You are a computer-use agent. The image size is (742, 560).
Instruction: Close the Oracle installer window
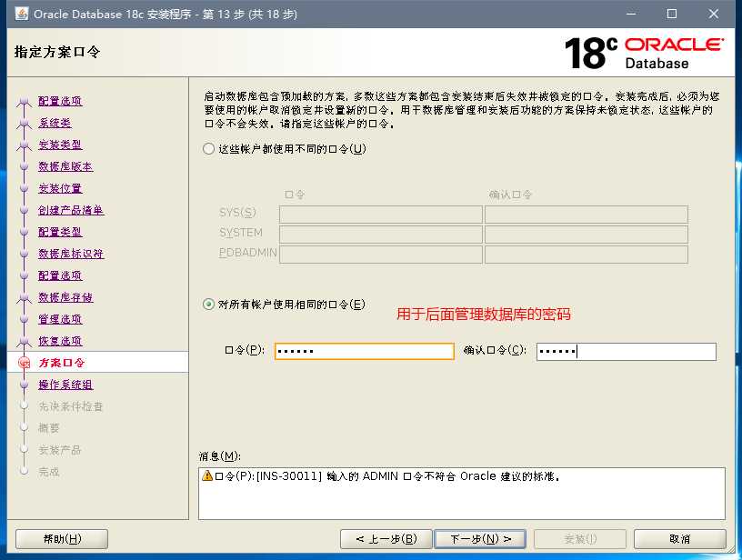click(x=714, y=14)
